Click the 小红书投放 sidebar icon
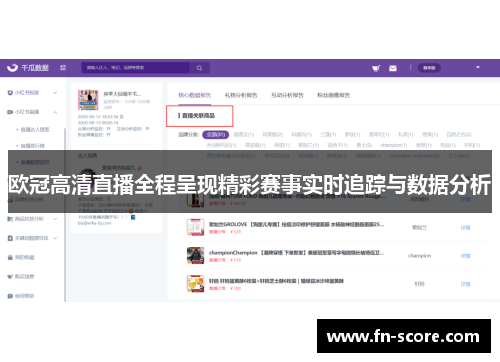500x362 pixels. 10,93
